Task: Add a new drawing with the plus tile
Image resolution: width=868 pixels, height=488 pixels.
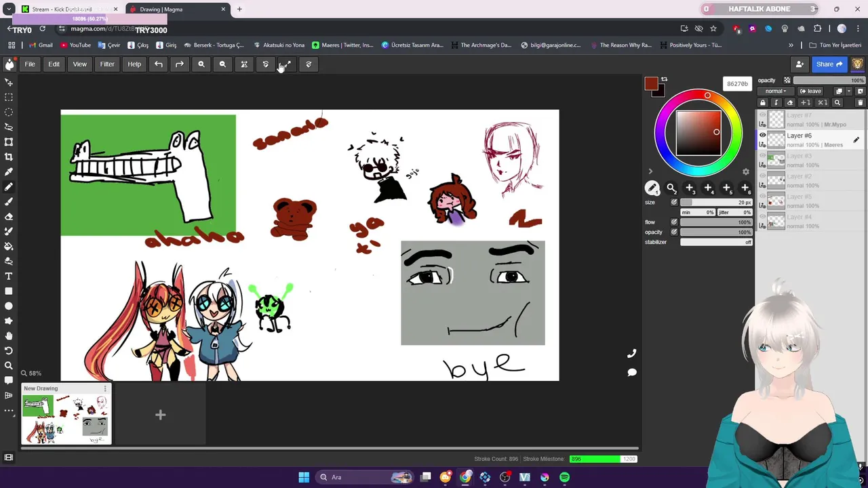Action: click(160, 415)
